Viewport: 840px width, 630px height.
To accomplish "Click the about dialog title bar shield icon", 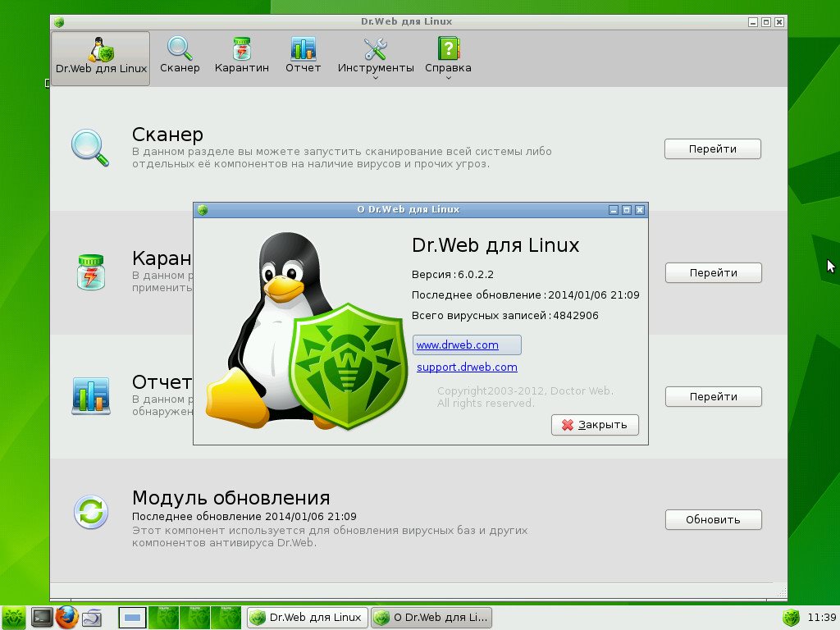I will [x=202, y=210].
